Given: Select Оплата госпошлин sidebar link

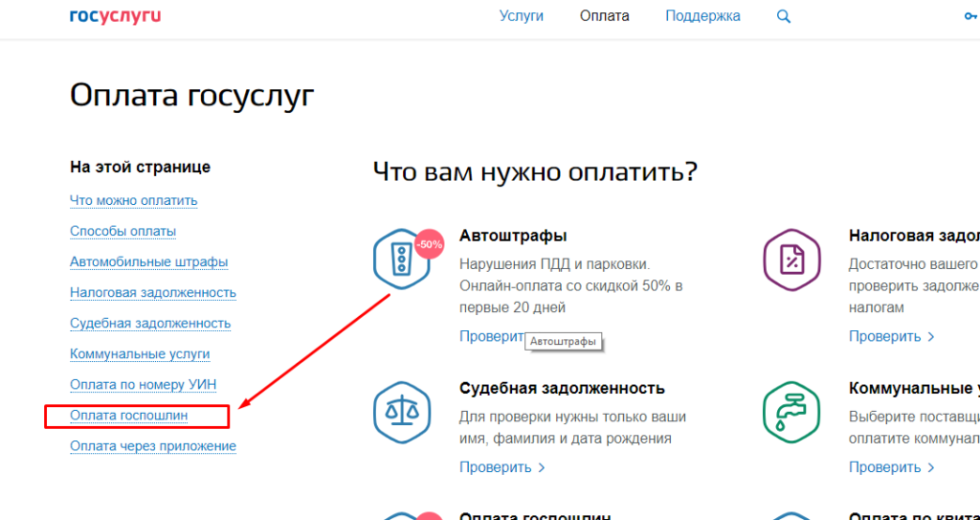Looking at the screenshot, I should point(128,416).
